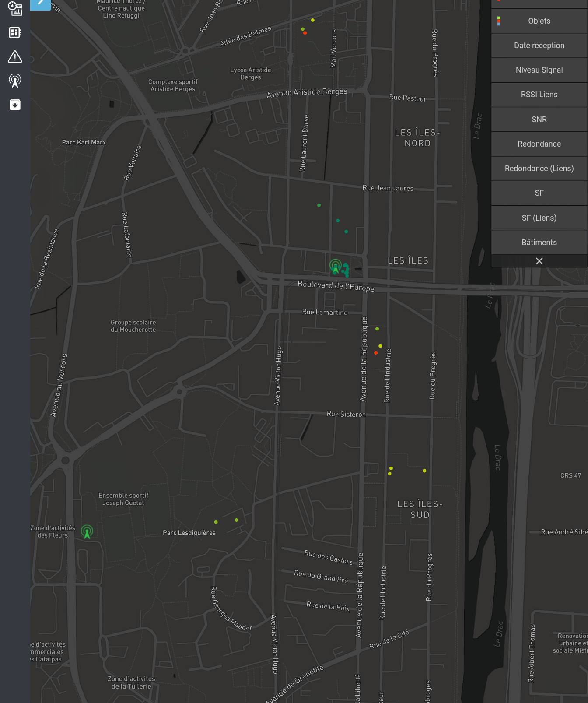This screenshot has height=703, width=588.
Task: Open the archive download sidebar icon
Action: (x=15, y=105)
